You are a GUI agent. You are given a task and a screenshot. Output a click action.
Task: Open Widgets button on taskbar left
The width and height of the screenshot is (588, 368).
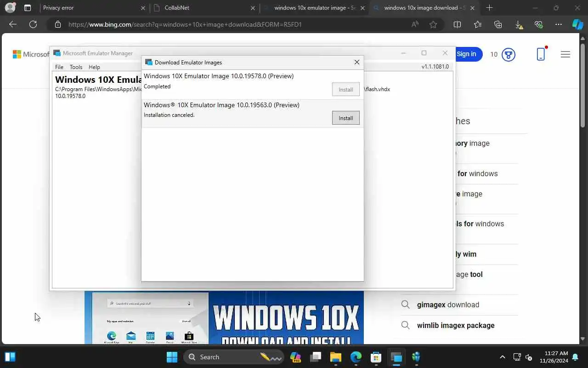click(x=10, y=357)
